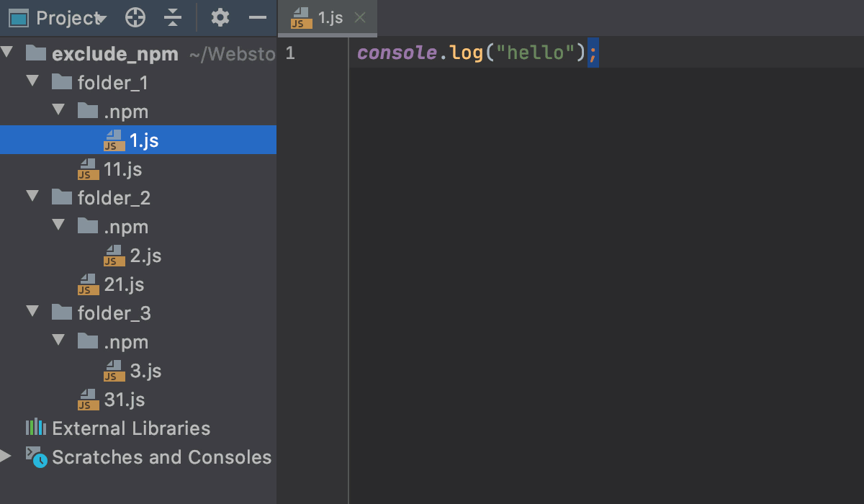Click the Scratches and Consoles clock icon
The width and height of the screenshot is (864, 504).
(x=35, y=456)
